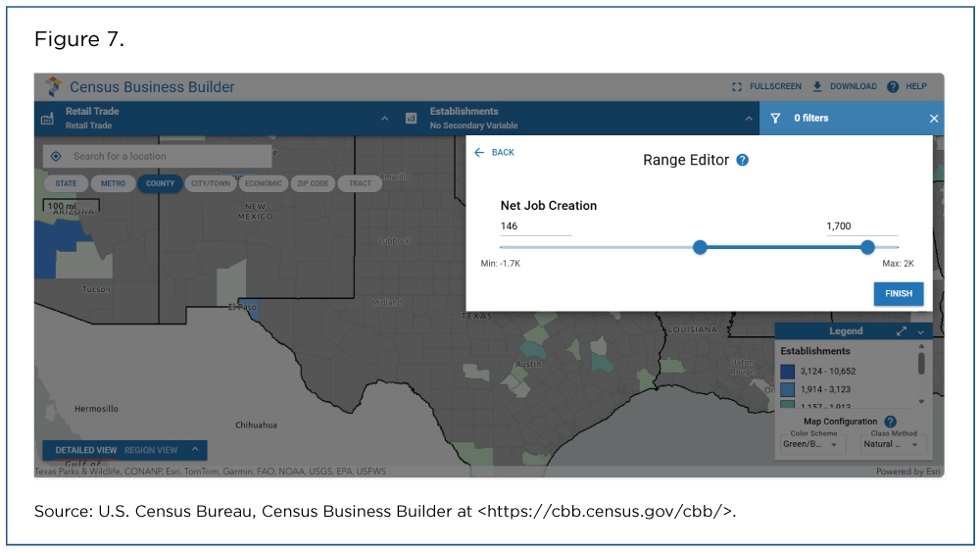Open the Class Method dropdown

893,444
